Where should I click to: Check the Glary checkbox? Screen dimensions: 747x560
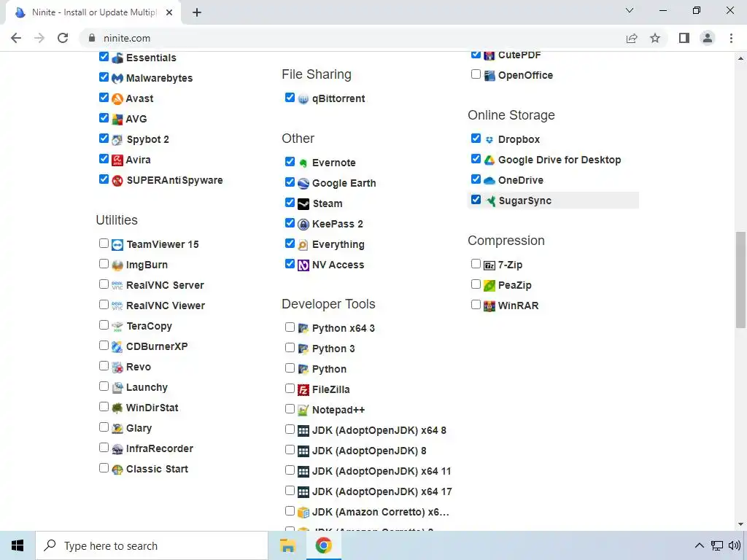(104, 427)
